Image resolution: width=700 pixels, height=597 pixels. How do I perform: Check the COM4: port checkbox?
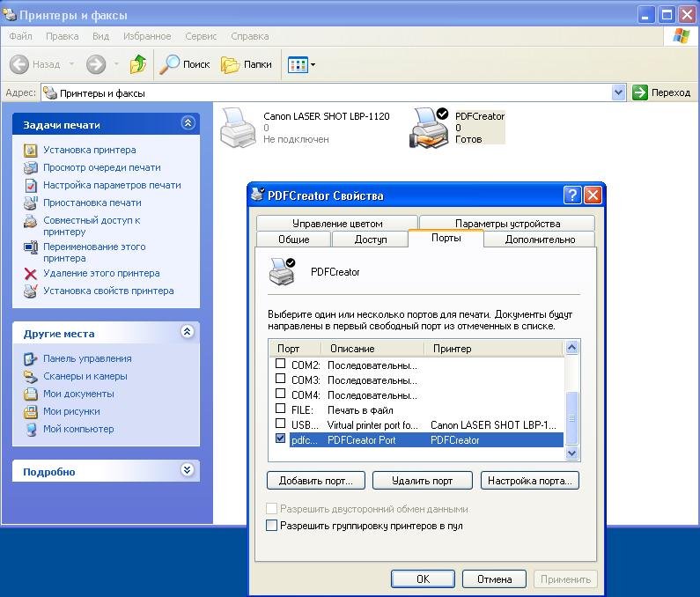(x=280, y=394)
